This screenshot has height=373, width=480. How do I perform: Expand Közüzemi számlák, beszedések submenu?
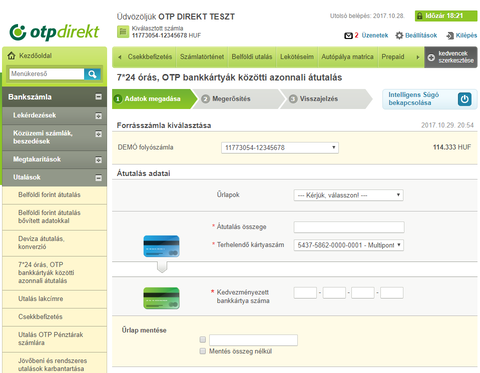click(x=98, y=134)
